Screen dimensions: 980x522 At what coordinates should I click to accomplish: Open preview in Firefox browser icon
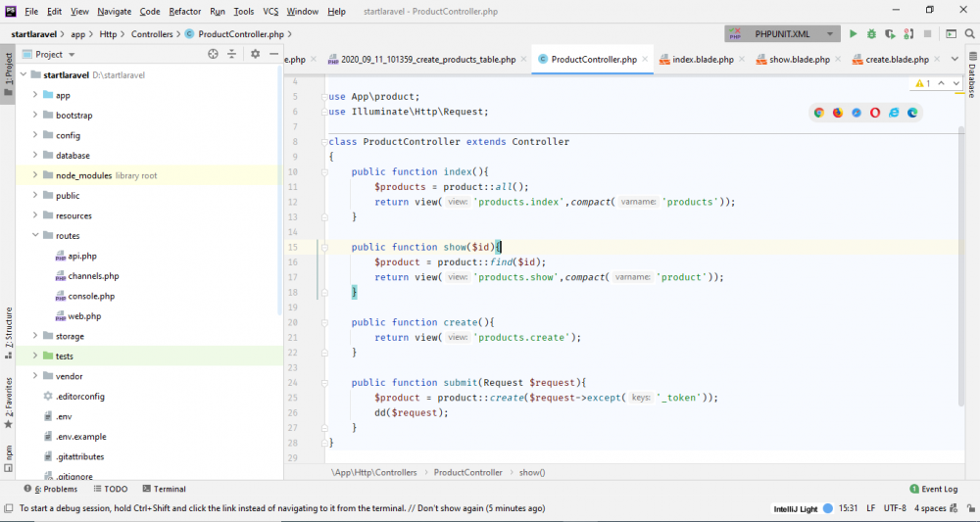click(838, 113)
